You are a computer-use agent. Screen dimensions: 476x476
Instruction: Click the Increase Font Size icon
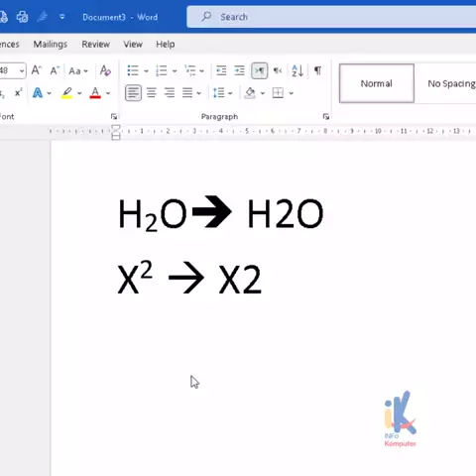pyautogui.click(x=36, y=70)
